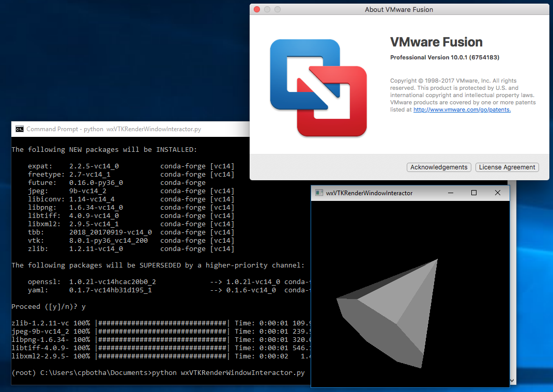Screen dimensions: 553x392
Task: Click the 'vtk:' package name
Action: click(x=36, y=241)
